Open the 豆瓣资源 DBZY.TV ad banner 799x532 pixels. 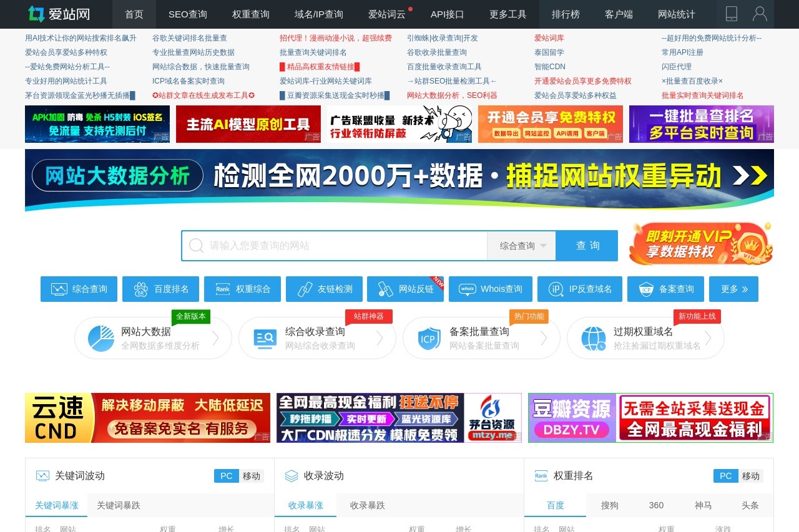pyautogui.click(x=650, y=418)
